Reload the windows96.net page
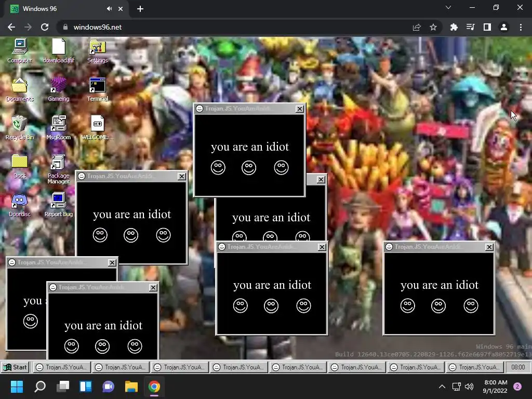 45,27
